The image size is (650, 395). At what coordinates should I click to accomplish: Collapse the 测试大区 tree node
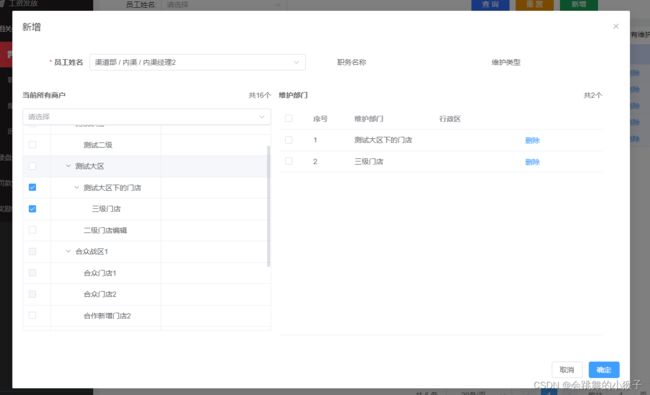tap(68, 166)
